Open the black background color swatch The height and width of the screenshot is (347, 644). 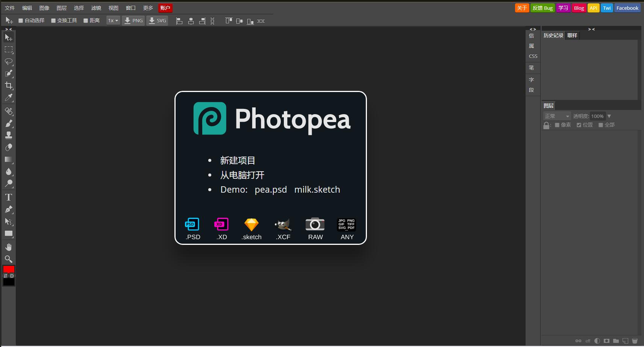pyautogui.click(x=9, y=282)
